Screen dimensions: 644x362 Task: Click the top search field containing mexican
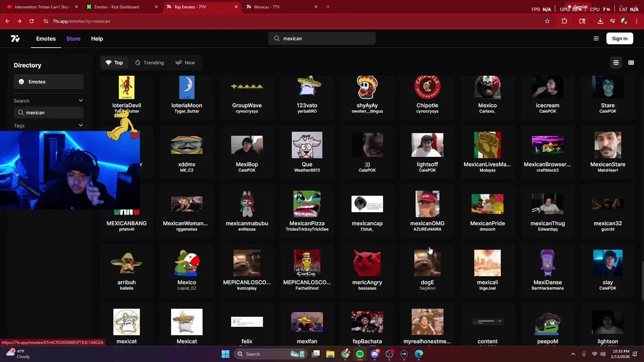click(x=322, y=39)
